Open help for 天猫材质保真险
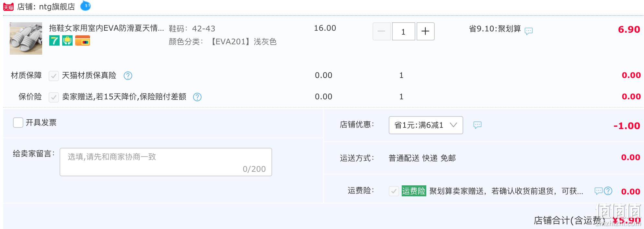The height and width of the screenshot is (229, 644). coord(128,76)
